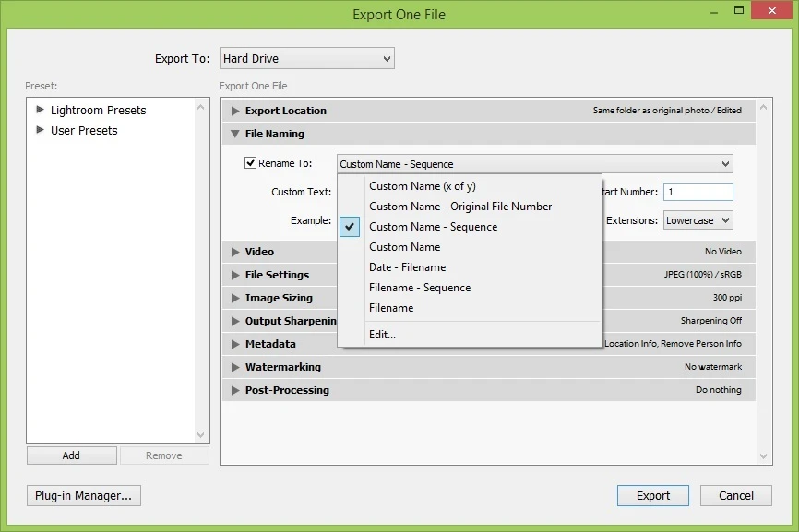Open the Extensions Lowercase dropdown
Viewport: 799px width, 532px height.
coord(698,220)
